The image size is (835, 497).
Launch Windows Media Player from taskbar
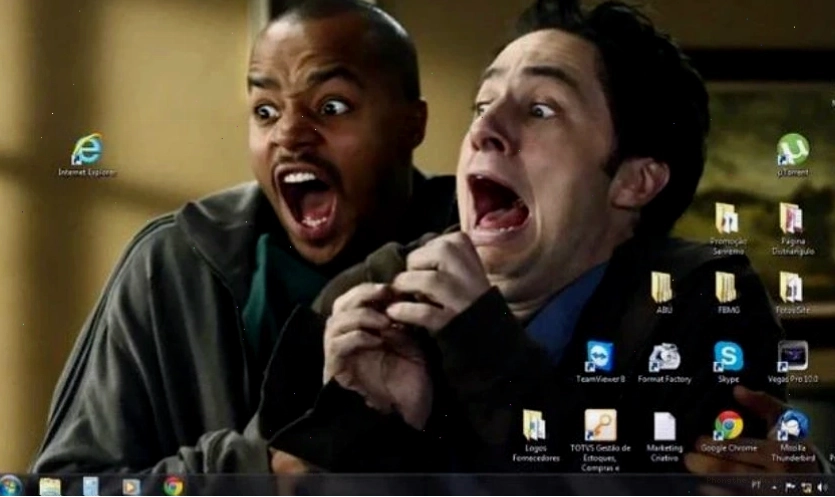(130, 486)
